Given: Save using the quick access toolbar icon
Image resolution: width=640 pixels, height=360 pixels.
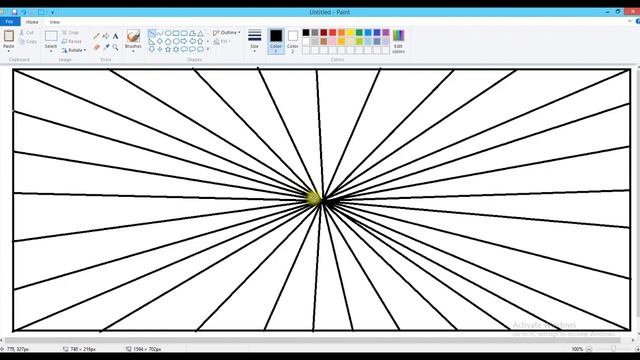Looking at the screenshot, I should 14,12.
